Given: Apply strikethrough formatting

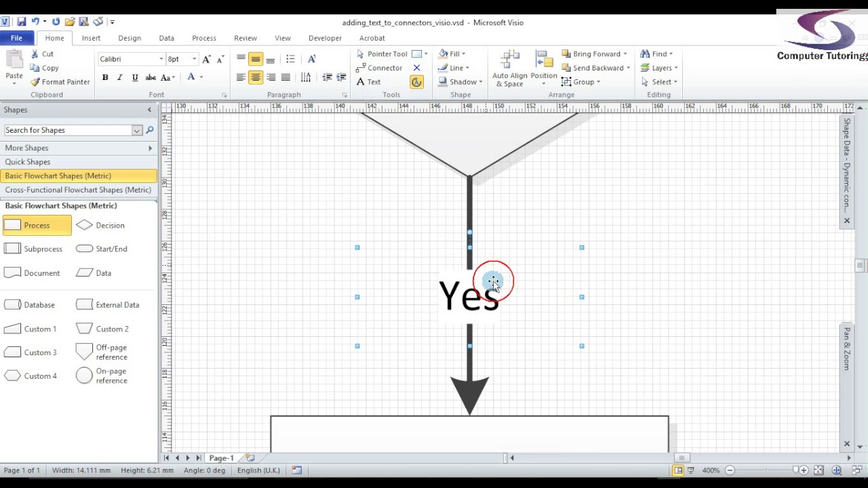Looking at the screenshot, I should 151,77.
